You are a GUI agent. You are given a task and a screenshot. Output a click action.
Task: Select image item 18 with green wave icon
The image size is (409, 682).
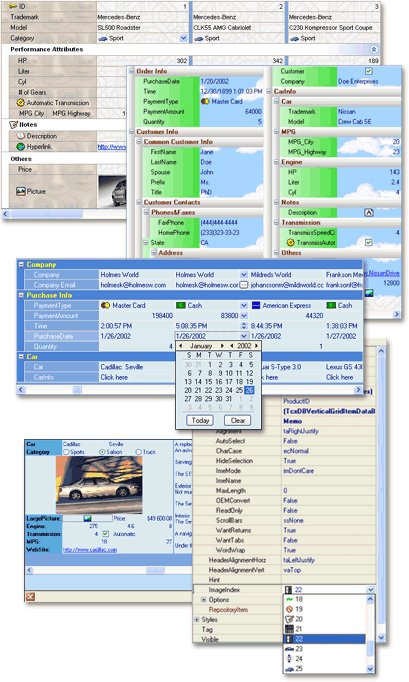[324, 599]
